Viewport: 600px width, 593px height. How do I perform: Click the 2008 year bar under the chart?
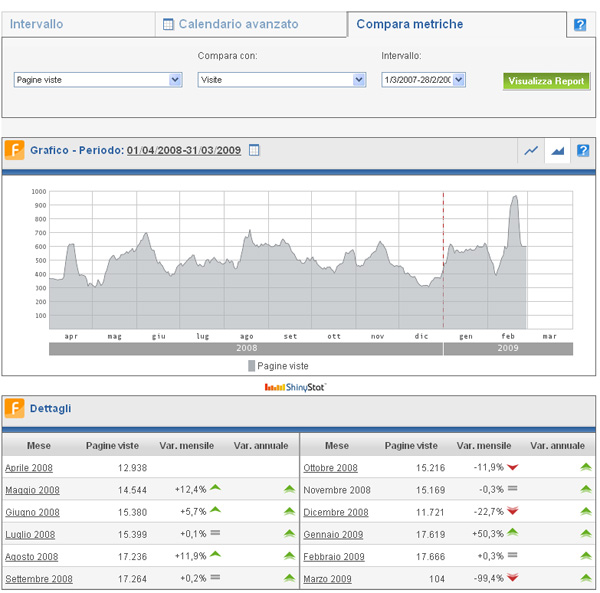[x=246, y=349]
